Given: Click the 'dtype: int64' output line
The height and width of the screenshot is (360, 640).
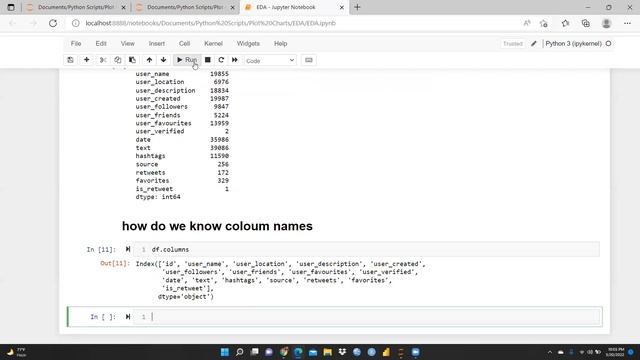Looking at the screenshot, I should coord(158,197).
